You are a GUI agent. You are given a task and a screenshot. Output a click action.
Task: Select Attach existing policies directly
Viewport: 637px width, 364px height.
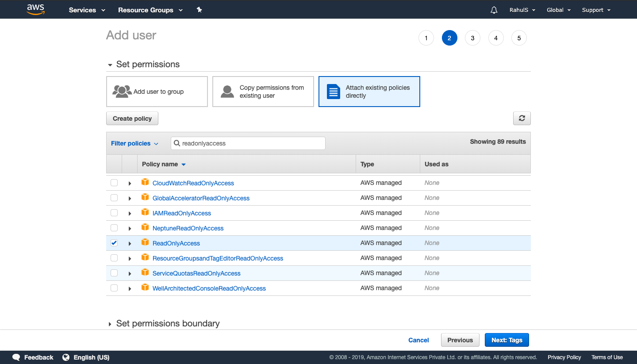coord(369,92)
